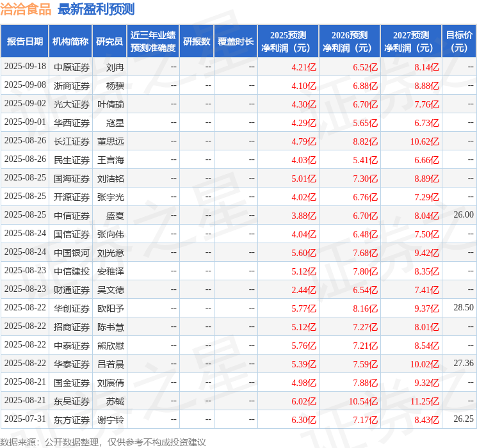Click the 10.54亿 2026 profit value
477x448 pixels.
363,401
